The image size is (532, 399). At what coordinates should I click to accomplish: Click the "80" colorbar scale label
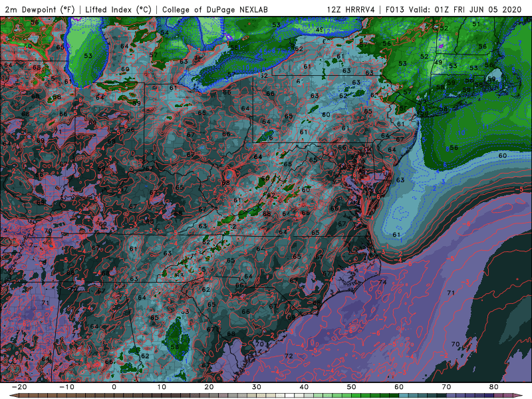pos(494,387)
